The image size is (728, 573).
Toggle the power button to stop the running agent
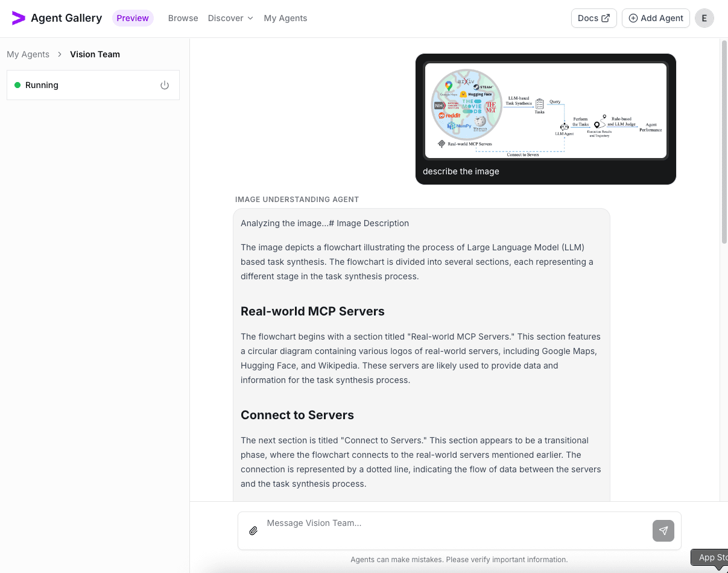pos(165,85)
